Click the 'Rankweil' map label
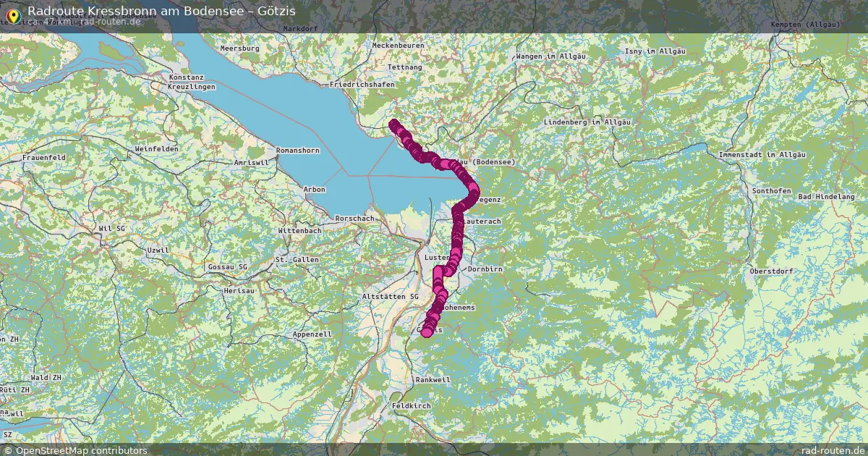The width and height of the screenshot is (868, 456). coord(433,380)
